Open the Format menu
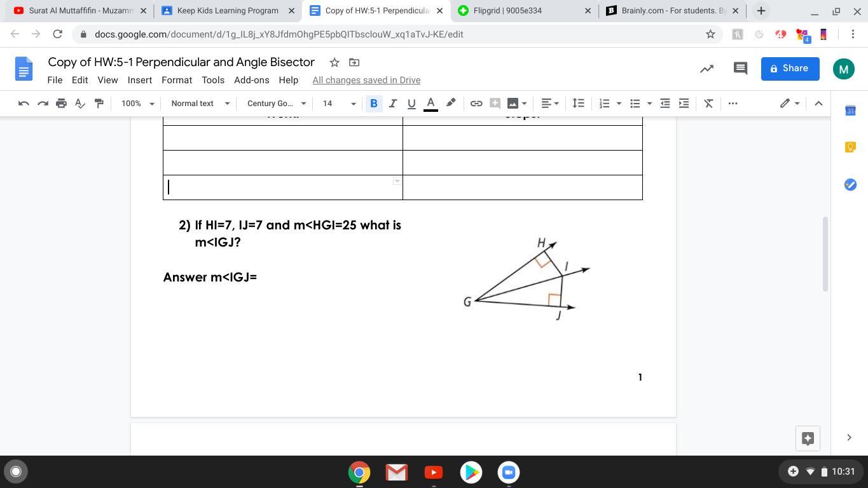This screenshot has height=488, width=868. 177,80
